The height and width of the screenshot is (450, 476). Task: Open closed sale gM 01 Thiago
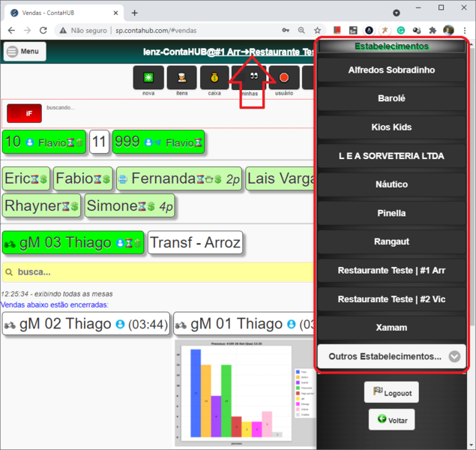pyautogui.click(x=244, y=324)
